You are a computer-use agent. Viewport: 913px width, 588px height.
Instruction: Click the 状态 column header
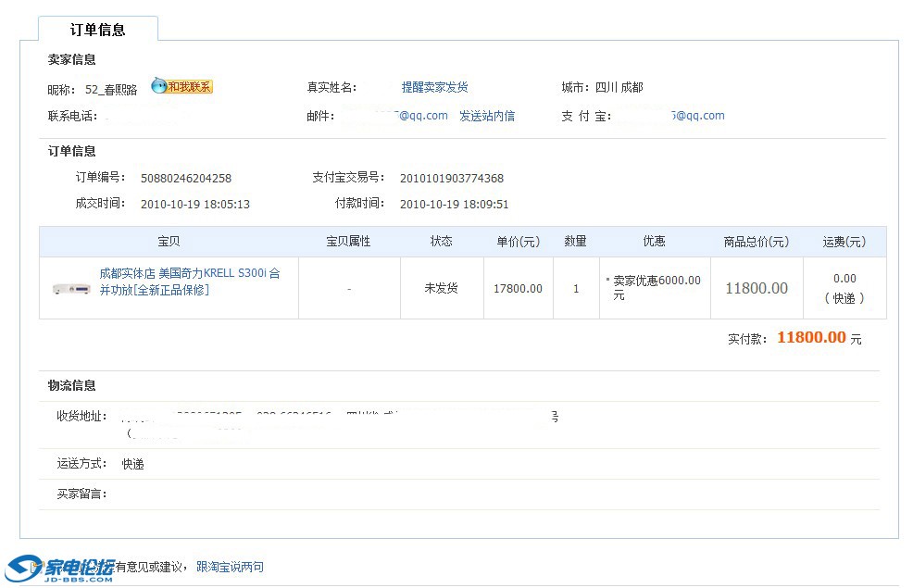coord(442,241)
